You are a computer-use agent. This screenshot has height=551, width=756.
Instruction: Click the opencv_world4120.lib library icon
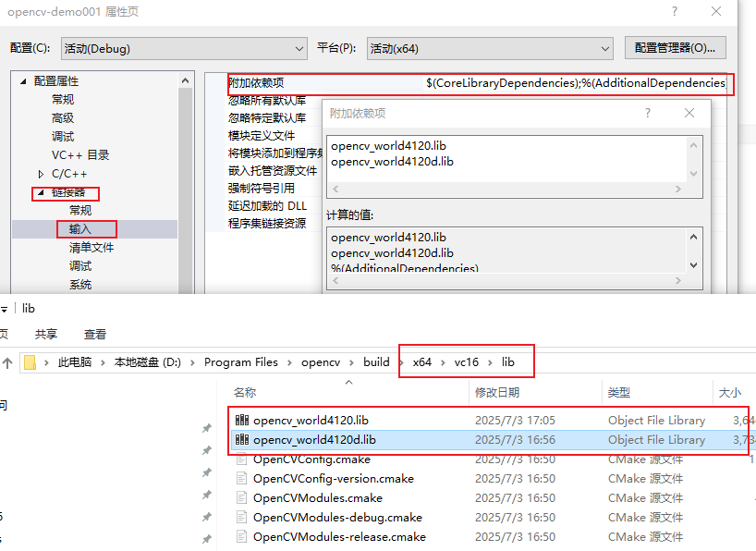pos(241,420)
